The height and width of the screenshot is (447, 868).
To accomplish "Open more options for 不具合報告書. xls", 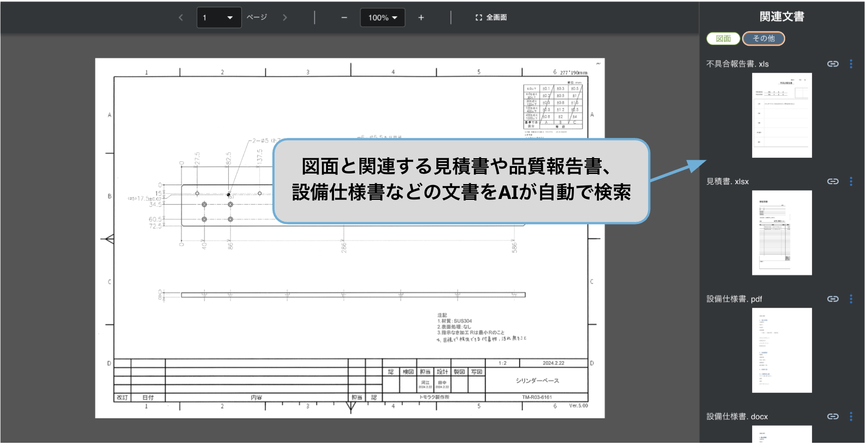I will click(851, 64).
